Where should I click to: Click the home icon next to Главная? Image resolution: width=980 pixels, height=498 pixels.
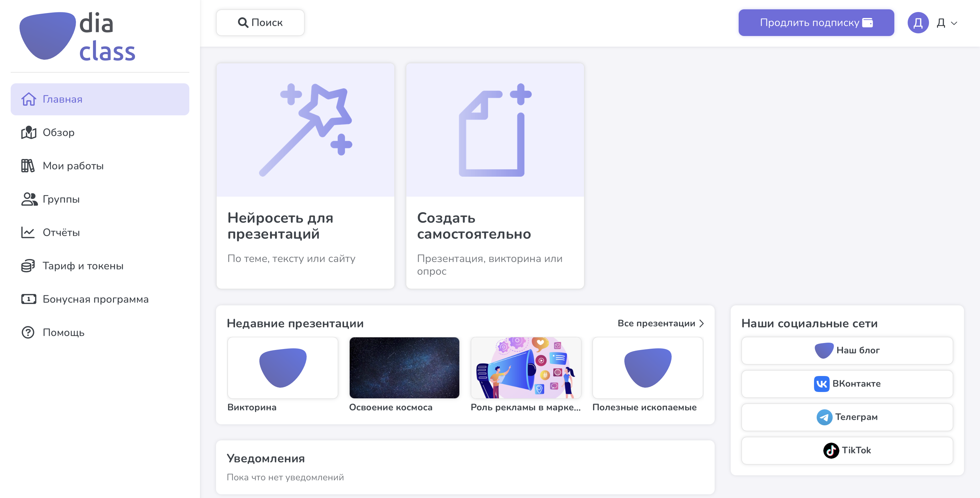click(29, 99)
